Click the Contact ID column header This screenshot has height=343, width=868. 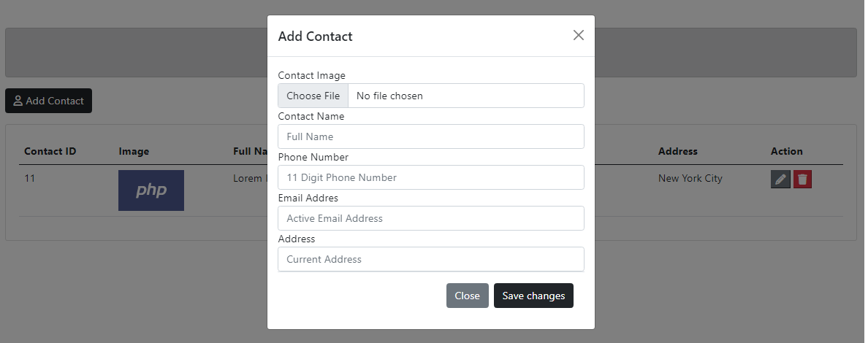click(50, 151)
